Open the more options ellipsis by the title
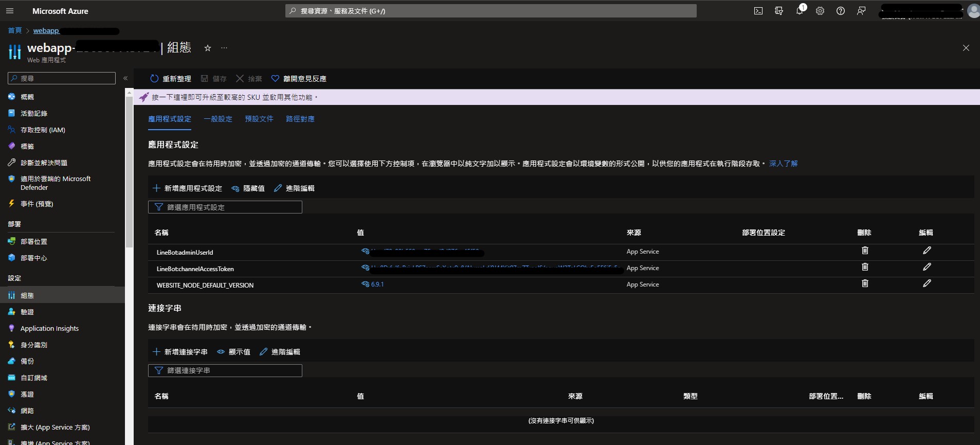Image resolution: width=980 pixels, height=445 pixels. [x=224, y=48]
